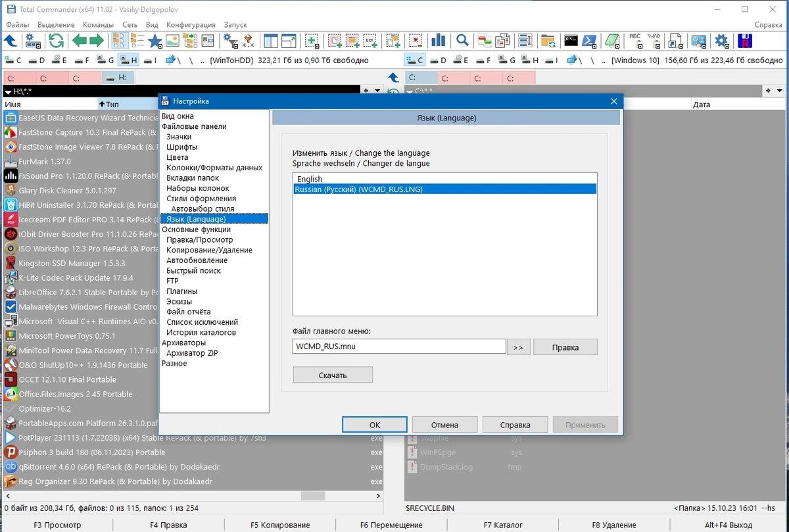Open the blue gear settings toolbar icon
This screenshot has width=789, height=532.
click(722, 41)
